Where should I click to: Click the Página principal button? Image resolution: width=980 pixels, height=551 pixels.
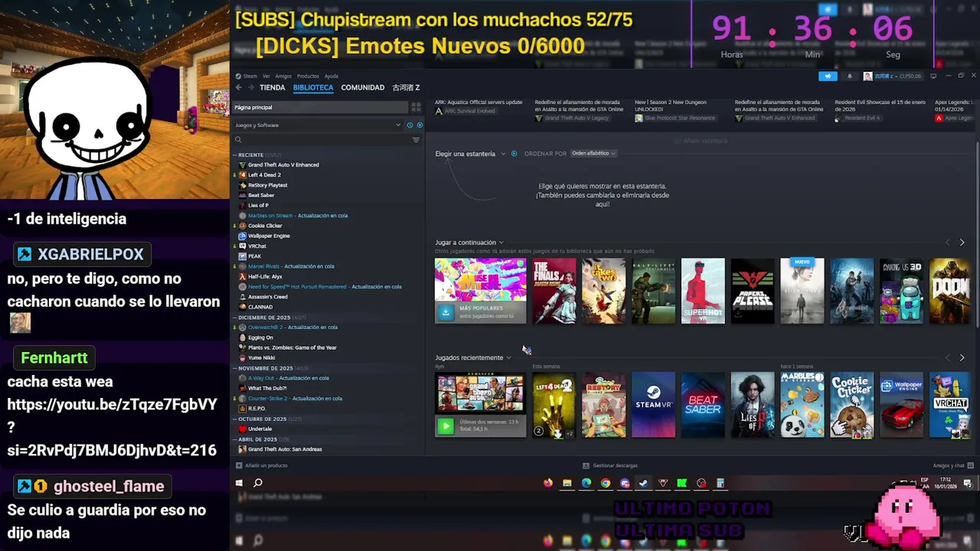pyautogui.click(x=320, y=107)
